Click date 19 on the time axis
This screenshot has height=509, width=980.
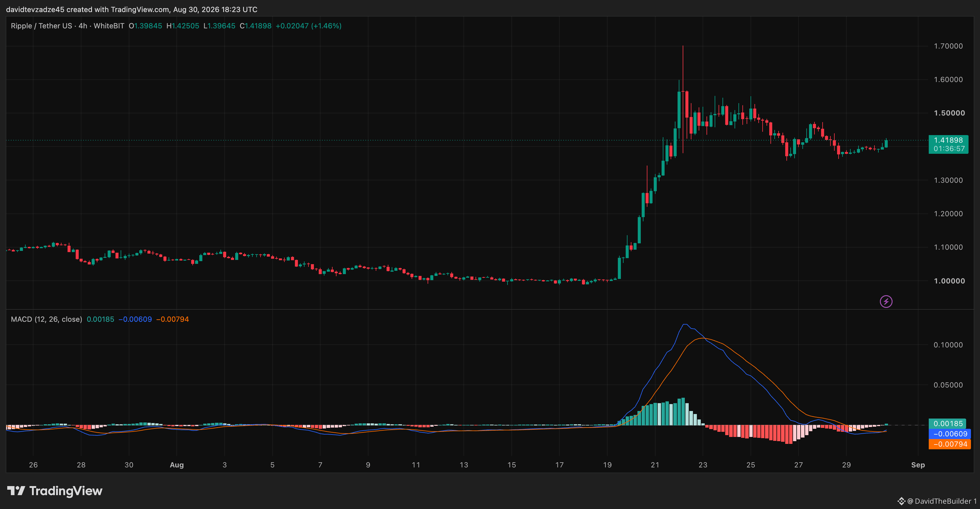tap(607, 465)
